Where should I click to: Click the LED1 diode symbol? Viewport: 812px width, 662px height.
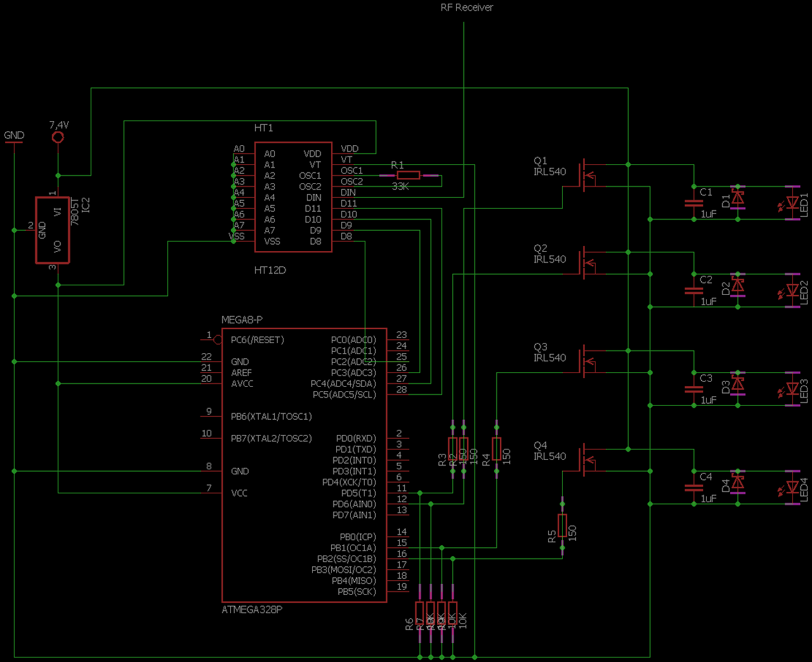click(x=792, y=203)
